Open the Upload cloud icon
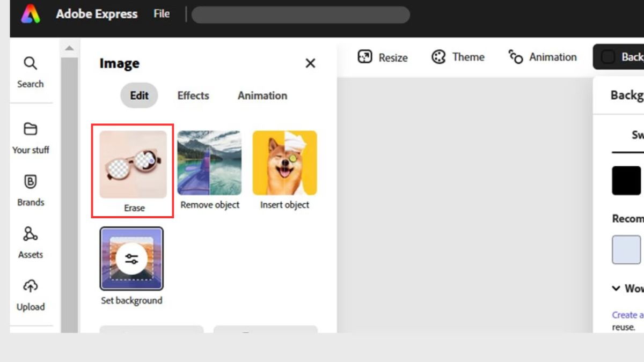 point(31,286)
